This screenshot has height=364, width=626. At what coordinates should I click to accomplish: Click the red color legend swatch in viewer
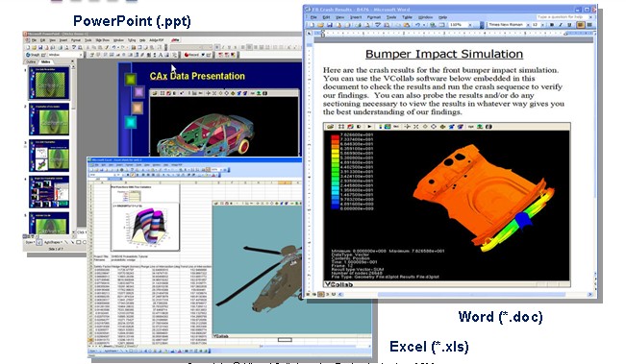click(x=335, y=136)
